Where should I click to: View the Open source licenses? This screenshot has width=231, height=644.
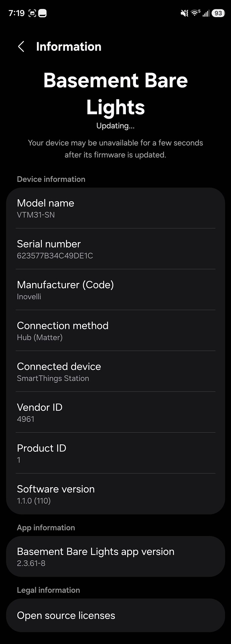coord(115,615)
